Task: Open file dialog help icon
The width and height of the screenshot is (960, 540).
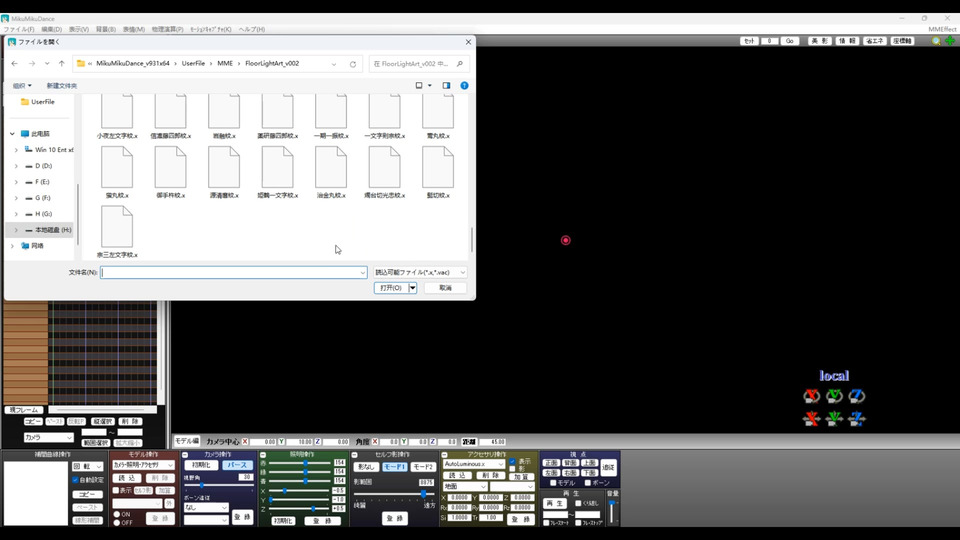Action: (x=464, y=86)
